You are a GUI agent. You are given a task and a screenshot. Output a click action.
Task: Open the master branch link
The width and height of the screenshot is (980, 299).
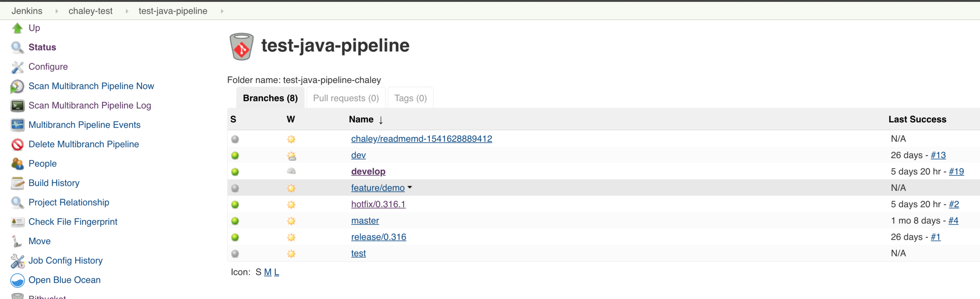tap(365, 221)
